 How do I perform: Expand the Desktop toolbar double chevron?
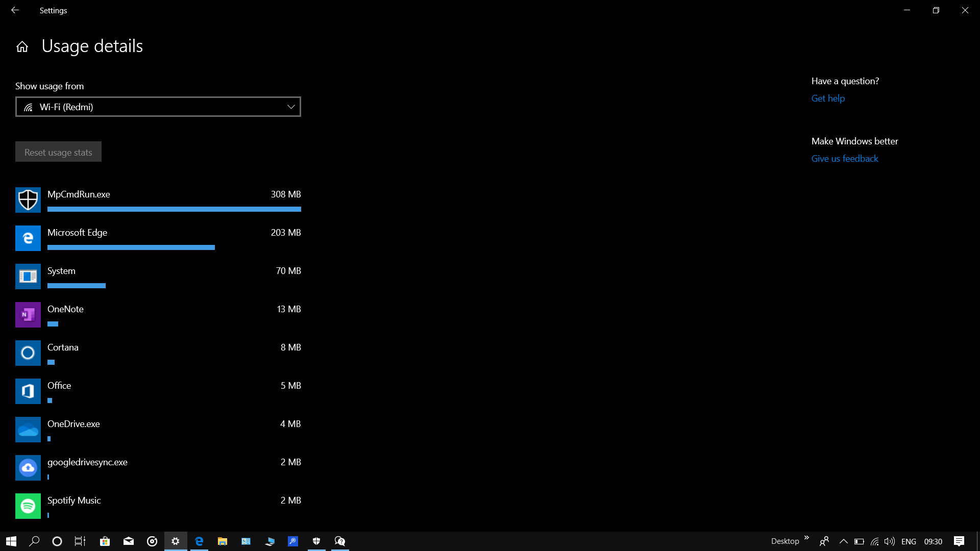pos(806,538)
